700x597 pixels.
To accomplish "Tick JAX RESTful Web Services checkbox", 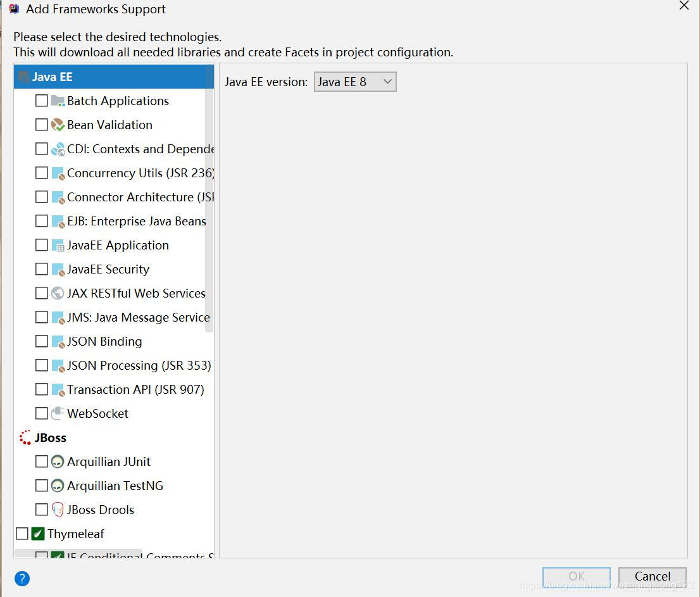I will 42,293.
